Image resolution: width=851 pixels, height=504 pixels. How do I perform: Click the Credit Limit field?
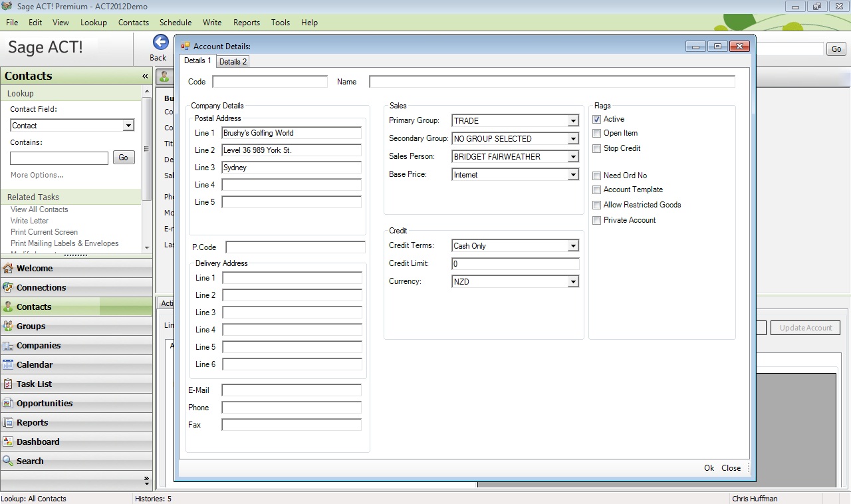(515, 264)
